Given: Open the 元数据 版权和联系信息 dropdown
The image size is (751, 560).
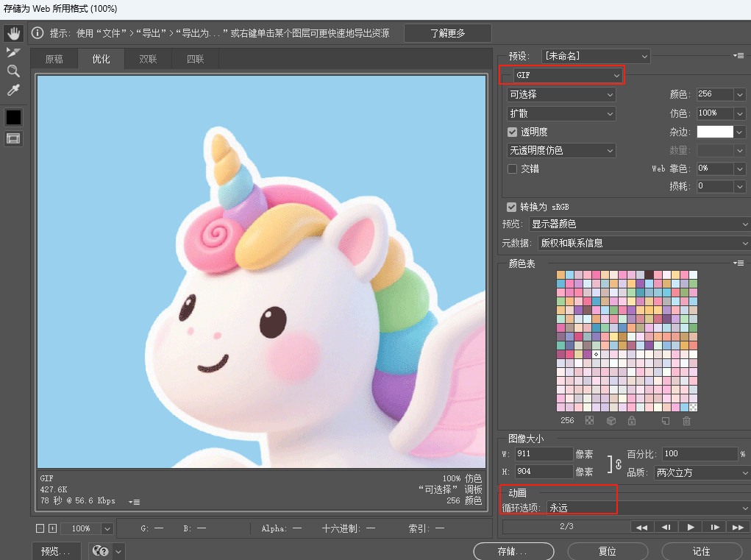Looking at the screenshot, I should point(644,244).
